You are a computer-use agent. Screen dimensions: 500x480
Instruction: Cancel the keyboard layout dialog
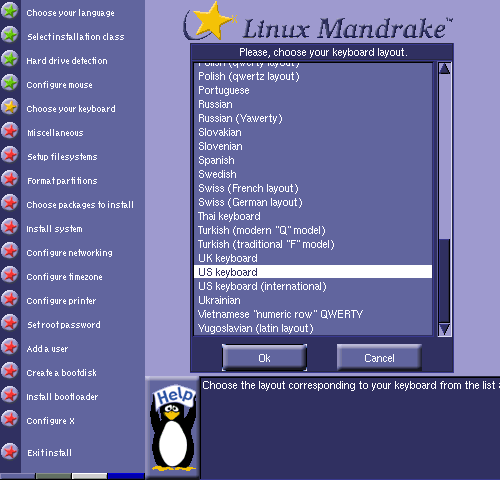(x=379, y=358)
